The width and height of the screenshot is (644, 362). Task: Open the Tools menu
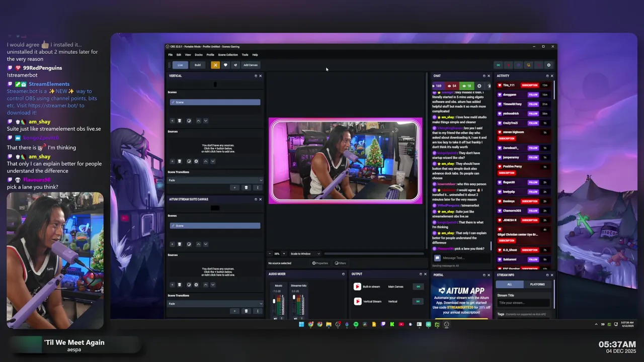pyautogui.click(x=245, y=55)
